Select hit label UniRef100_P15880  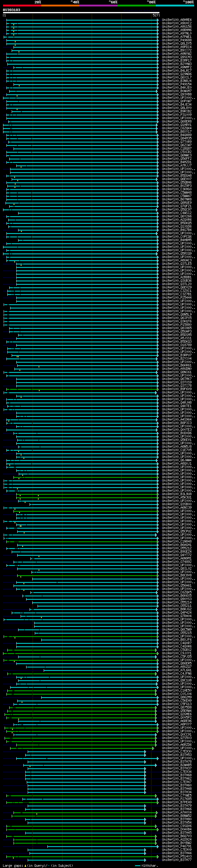pyautogui.click(x=177, y=325)
